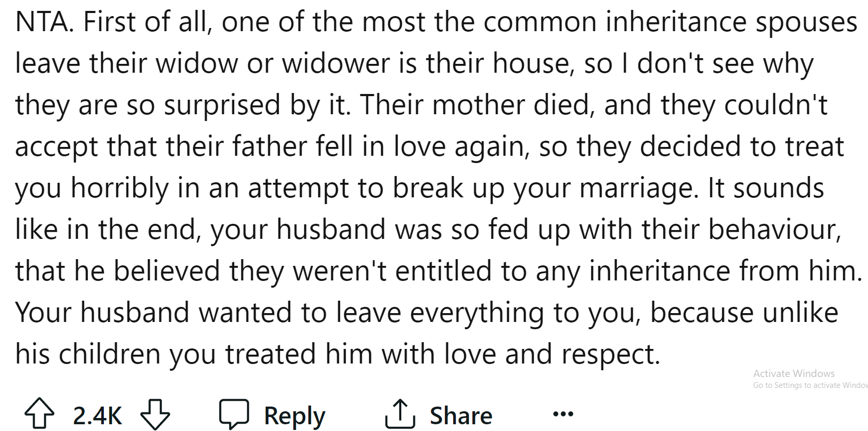Click "Go to Settings to activate Windows" text
Image resolution: width=868 pixels, height=431 pixels.
coord(810,385)
